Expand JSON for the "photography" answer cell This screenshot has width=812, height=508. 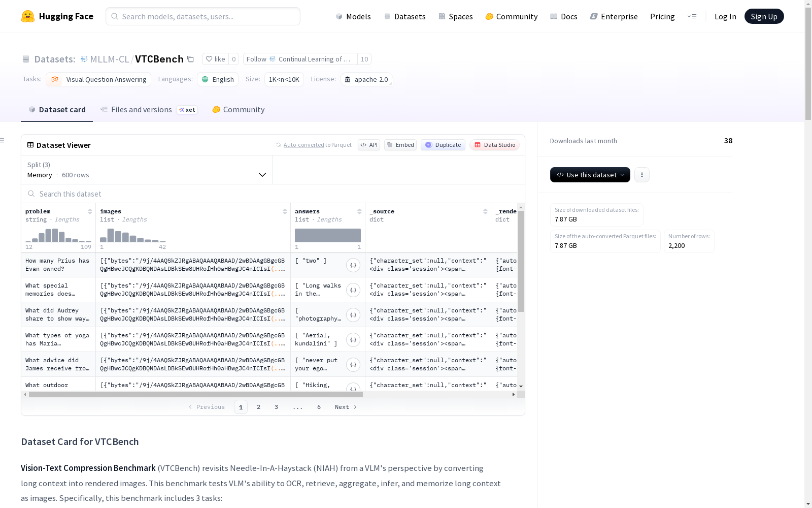point(353,315)
